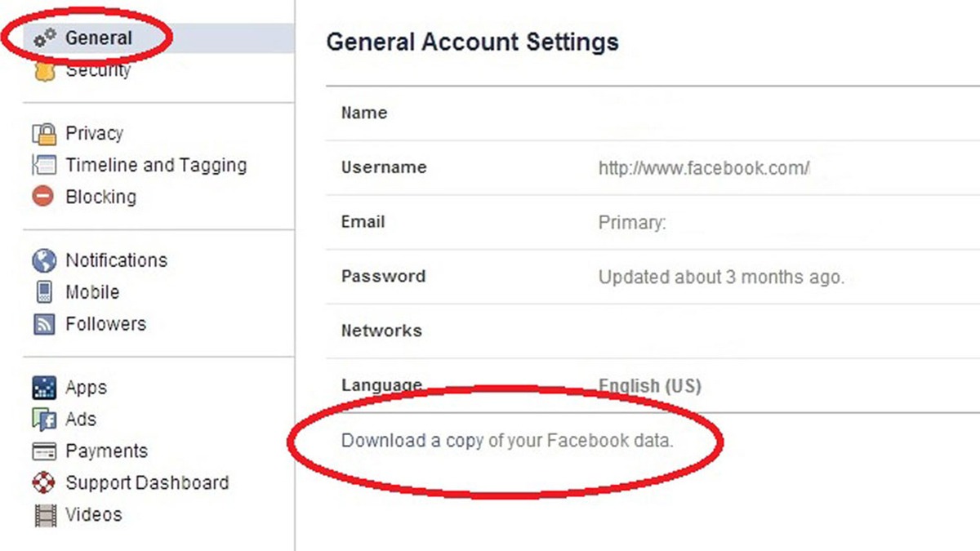
Task: Go to Videos settings
Action: click(x=93, y=515)
